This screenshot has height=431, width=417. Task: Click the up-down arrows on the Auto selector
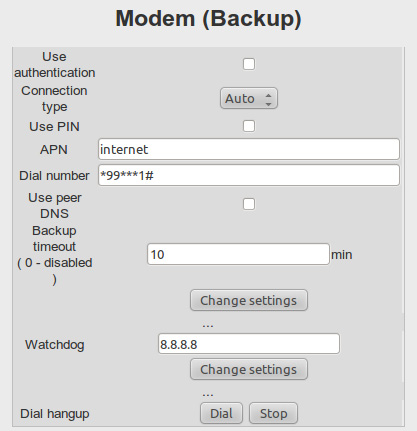268,99
